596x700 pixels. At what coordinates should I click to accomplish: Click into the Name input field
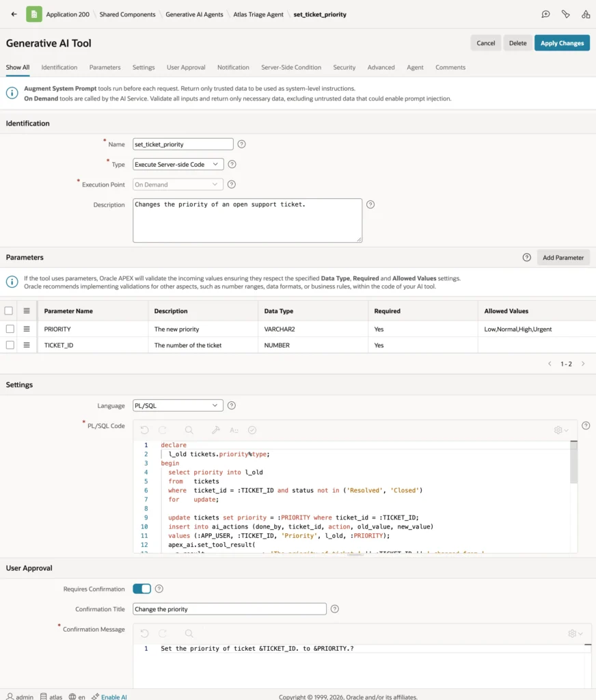coord(183,144)
